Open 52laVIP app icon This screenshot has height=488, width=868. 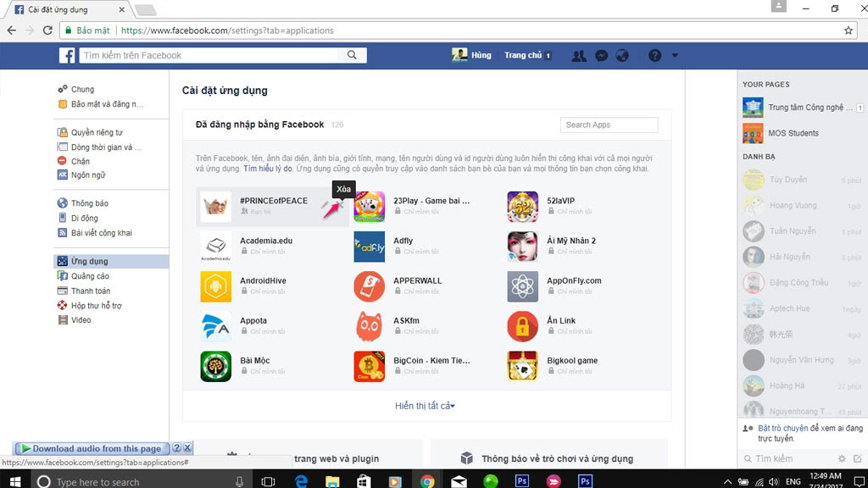pos(522,207)
